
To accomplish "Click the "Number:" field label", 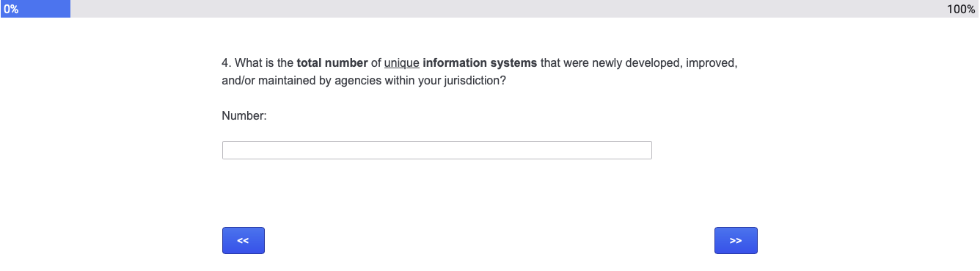I will (x=244, y=115).
